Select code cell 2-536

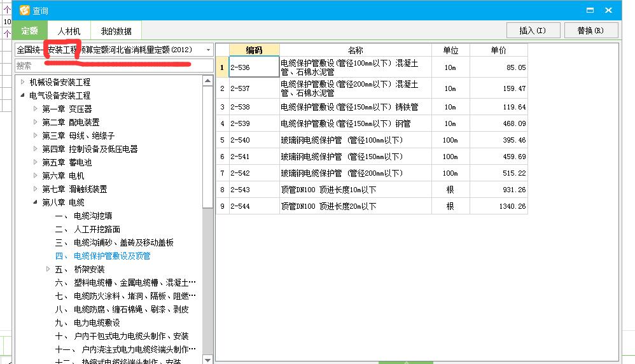255,67
